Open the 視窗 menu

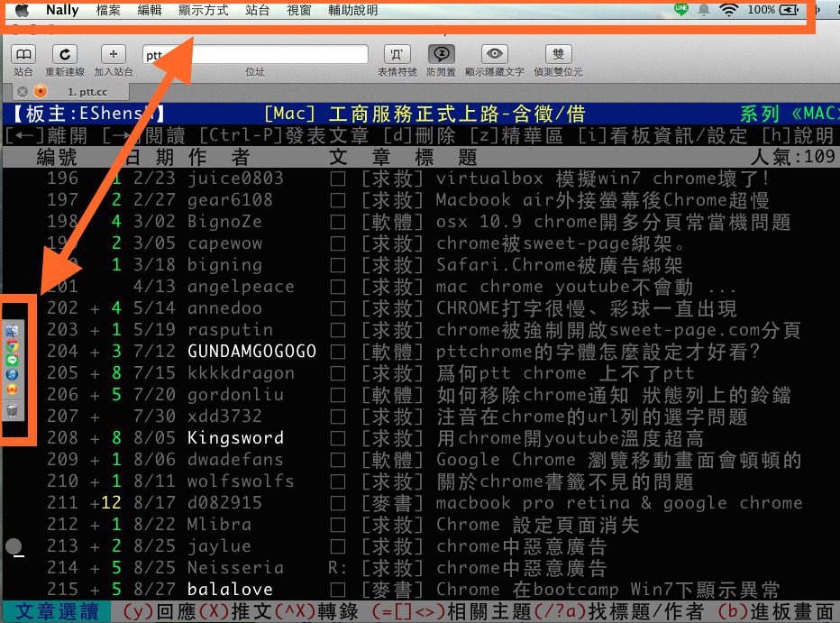(x=299, y=10)
